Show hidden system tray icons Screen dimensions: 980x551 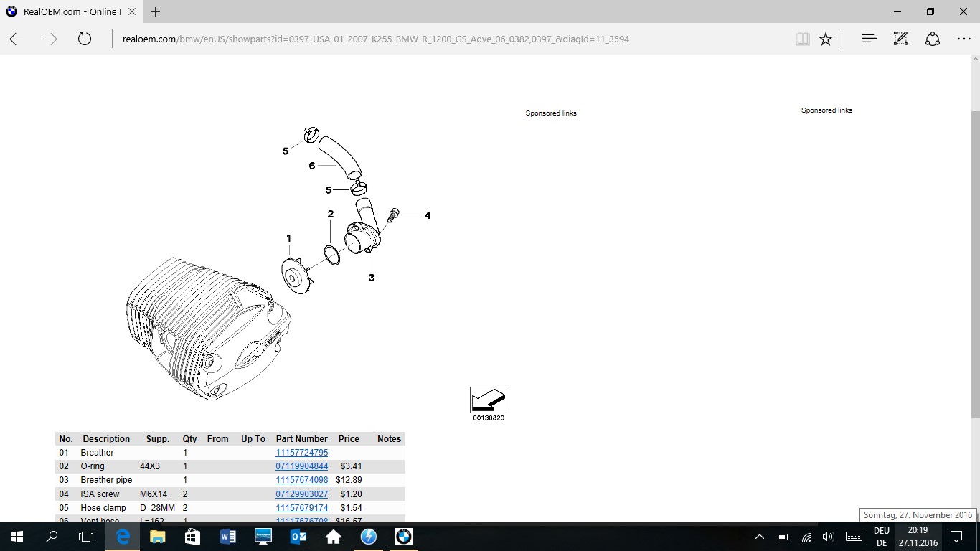pyautogui.click(x=760, y=537)
